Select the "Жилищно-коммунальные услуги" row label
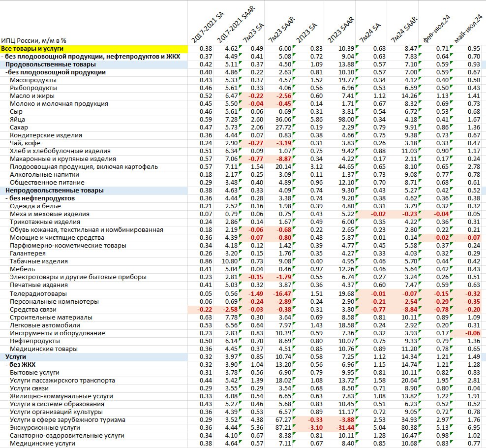 tap(61, 396)
